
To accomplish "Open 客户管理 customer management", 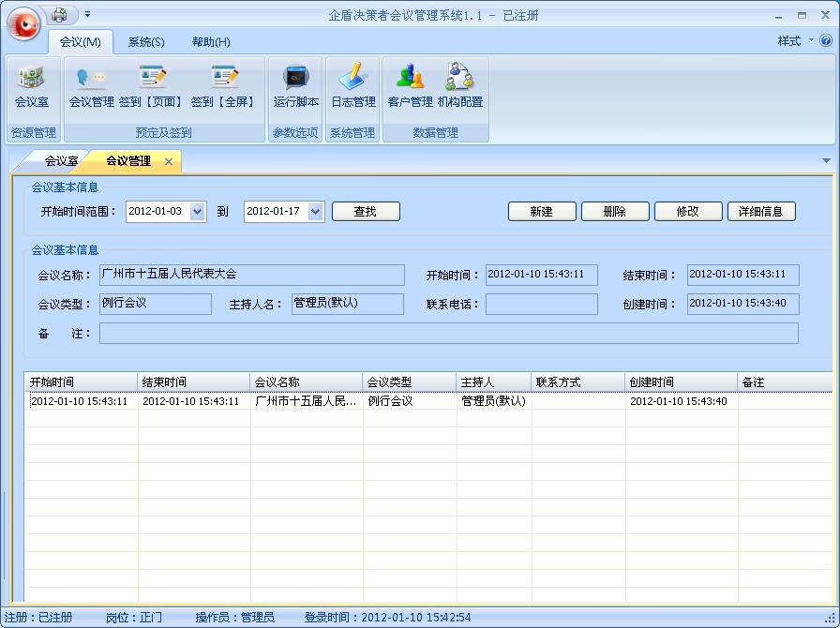I will (x=410, y=86).
